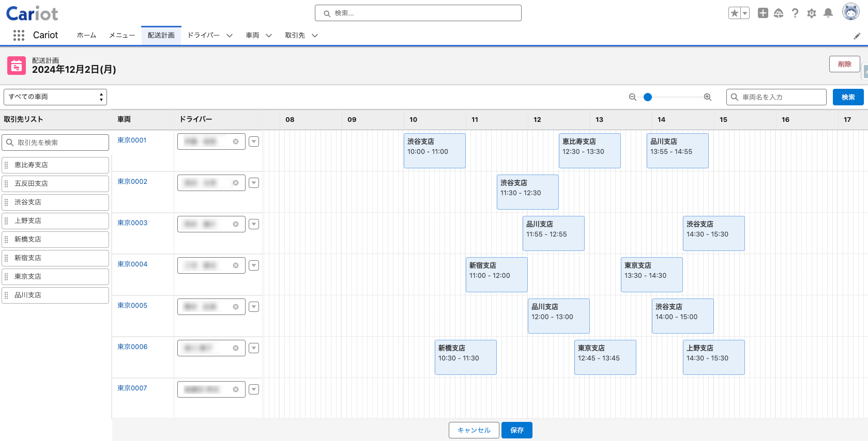868x441 pixels.
Task: Click the global actions plus icon
Action: tap(763, 13)
